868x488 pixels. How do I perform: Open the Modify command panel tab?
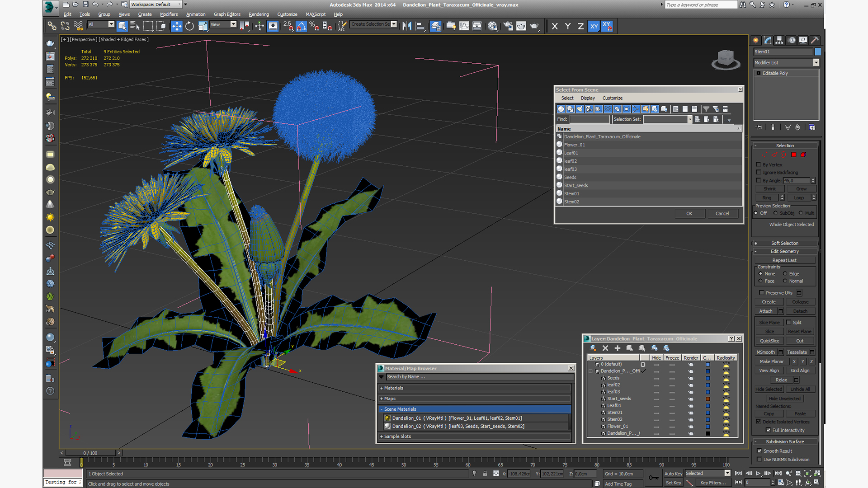point(768,40)
